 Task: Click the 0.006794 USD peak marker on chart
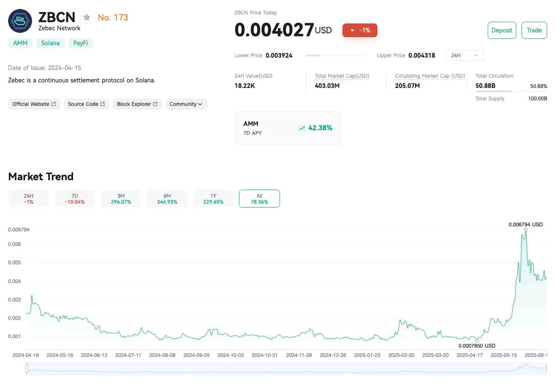(525, 230)
